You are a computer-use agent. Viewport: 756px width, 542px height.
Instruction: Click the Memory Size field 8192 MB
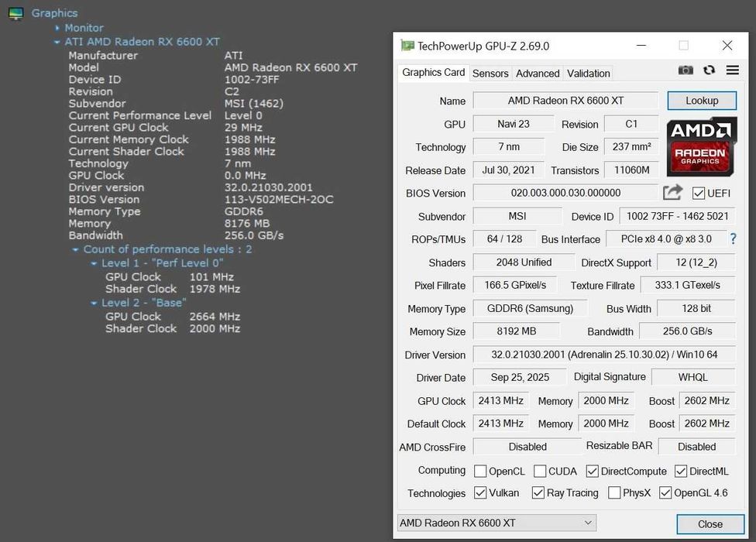point(517,331)
